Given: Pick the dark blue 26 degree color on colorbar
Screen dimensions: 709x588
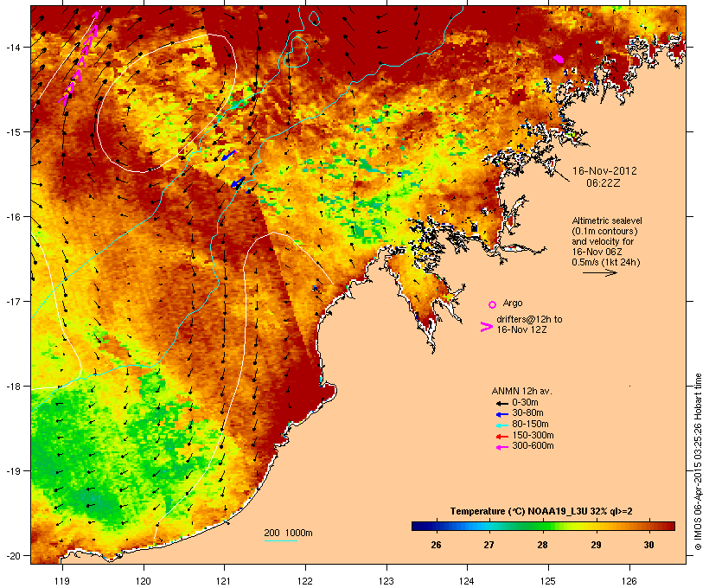Looking at the screenshot, I should pyautogui.click(x=436, y=526).
